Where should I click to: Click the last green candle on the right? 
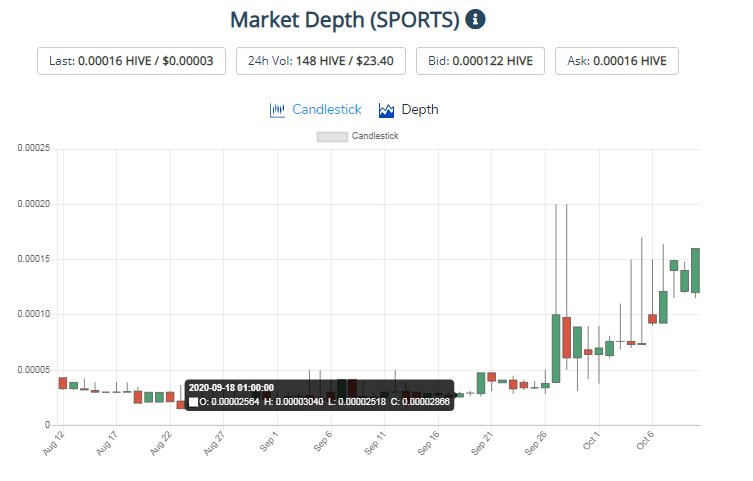click(695, 270)
